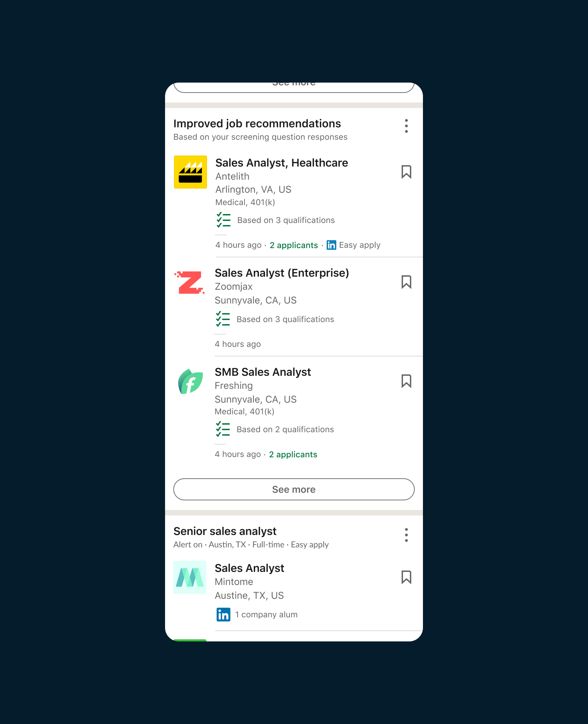Click the partially visible top See more button

pos(294,87)
